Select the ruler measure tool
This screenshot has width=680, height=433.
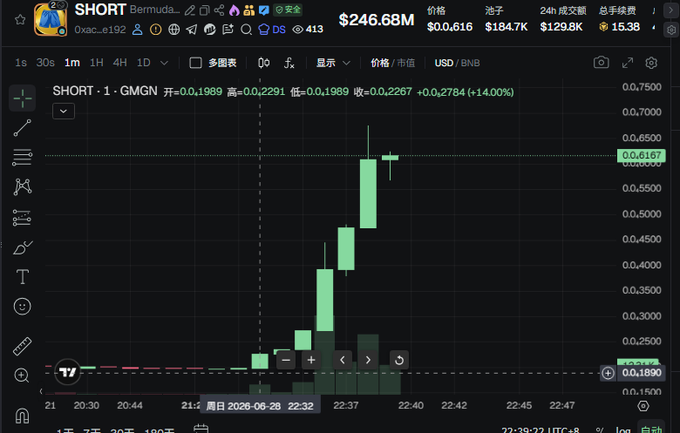click(22, 346)
